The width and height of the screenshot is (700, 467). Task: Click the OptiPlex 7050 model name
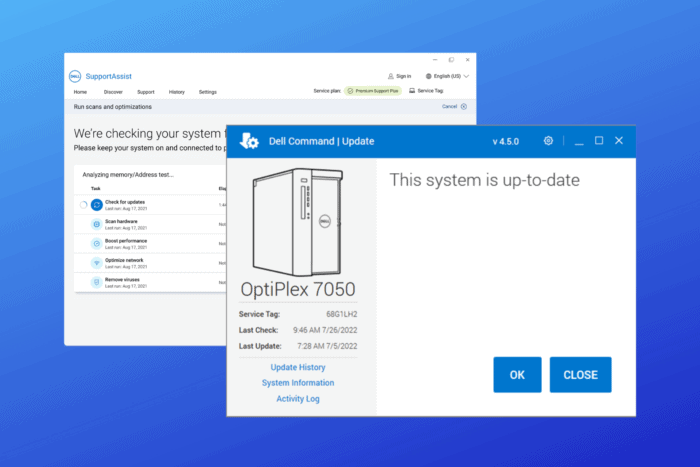coord(298,289)
